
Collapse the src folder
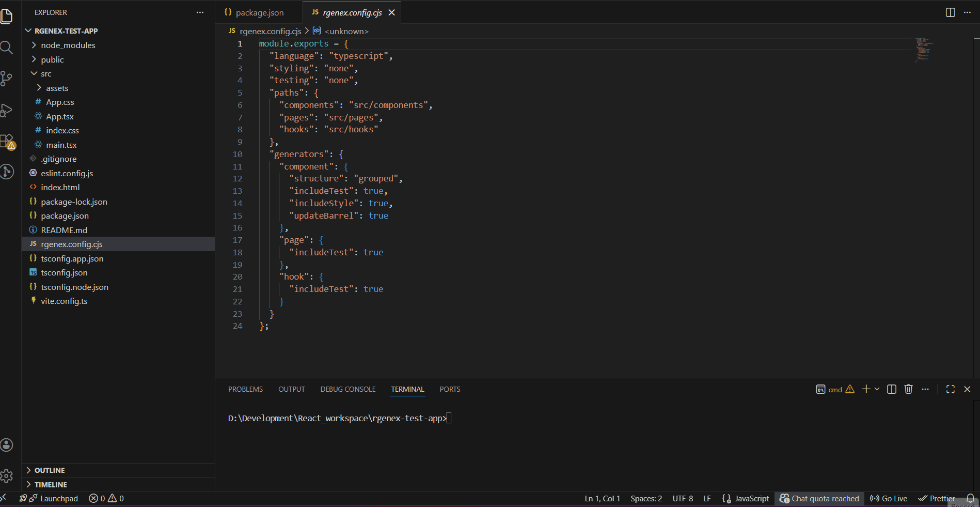pos(118,74)
